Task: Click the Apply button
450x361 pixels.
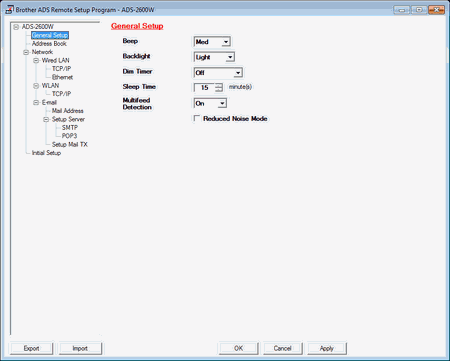Action: [327, 348]
